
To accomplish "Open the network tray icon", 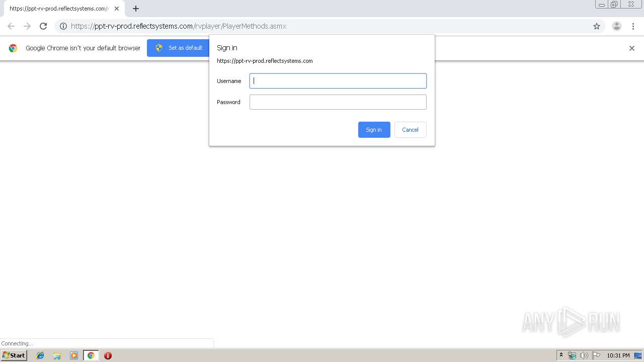I will (x=572, y=355).
